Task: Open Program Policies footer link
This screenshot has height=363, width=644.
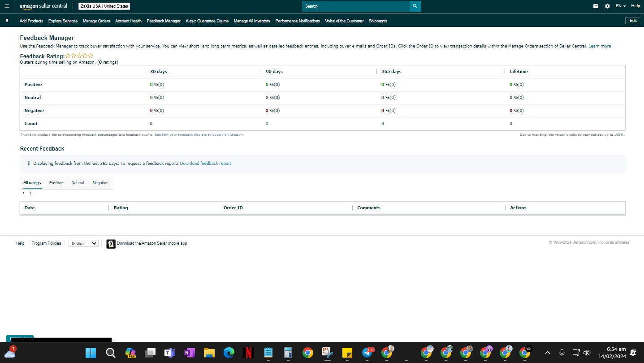Action: [x=46, y=243]
